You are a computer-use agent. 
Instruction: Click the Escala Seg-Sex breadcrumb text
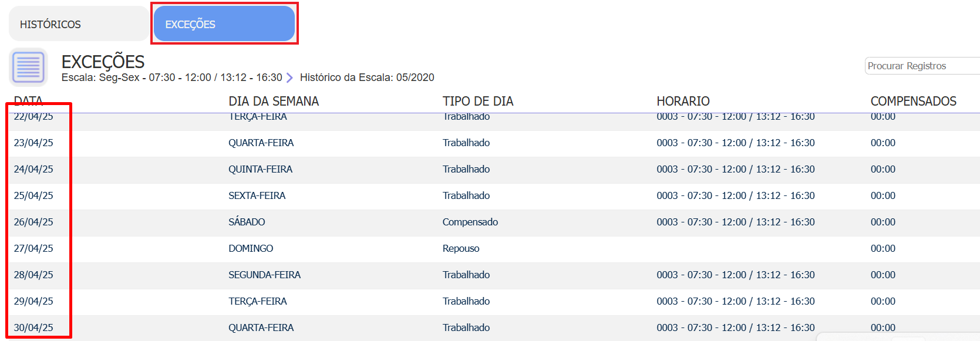pos(171,77)
